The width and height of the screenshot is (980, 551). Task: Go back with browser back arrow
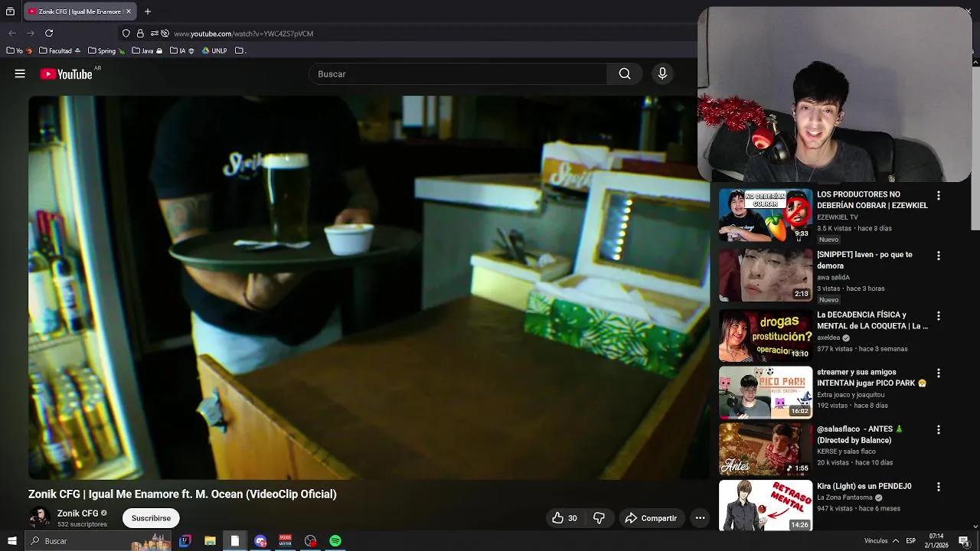click(12, 33)
